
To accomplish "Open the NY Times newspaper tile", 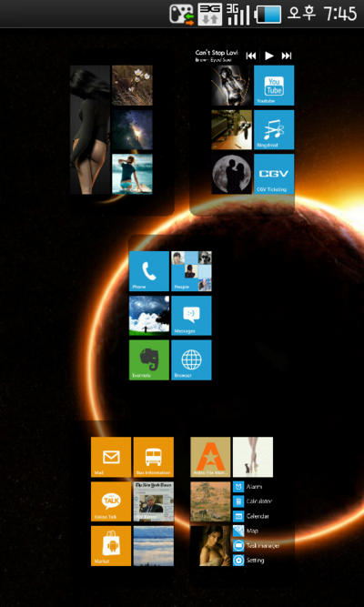I will tap(154, 501).
